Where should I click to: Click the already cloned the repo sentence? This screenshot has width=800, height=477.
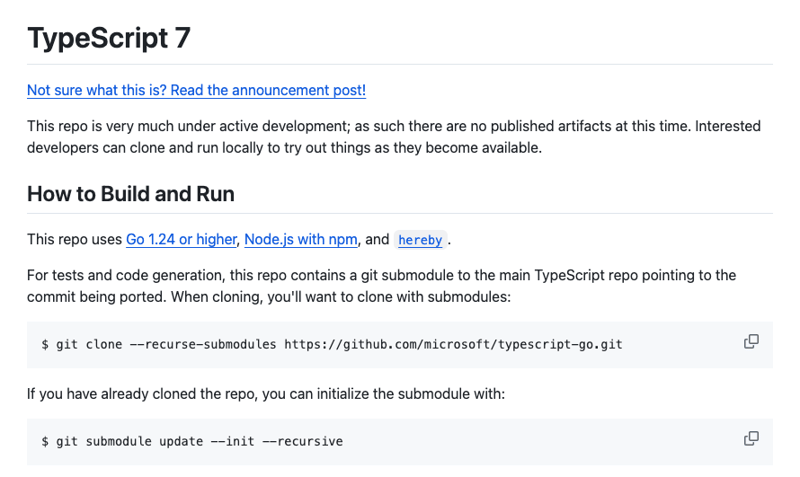tap(266, 394)
